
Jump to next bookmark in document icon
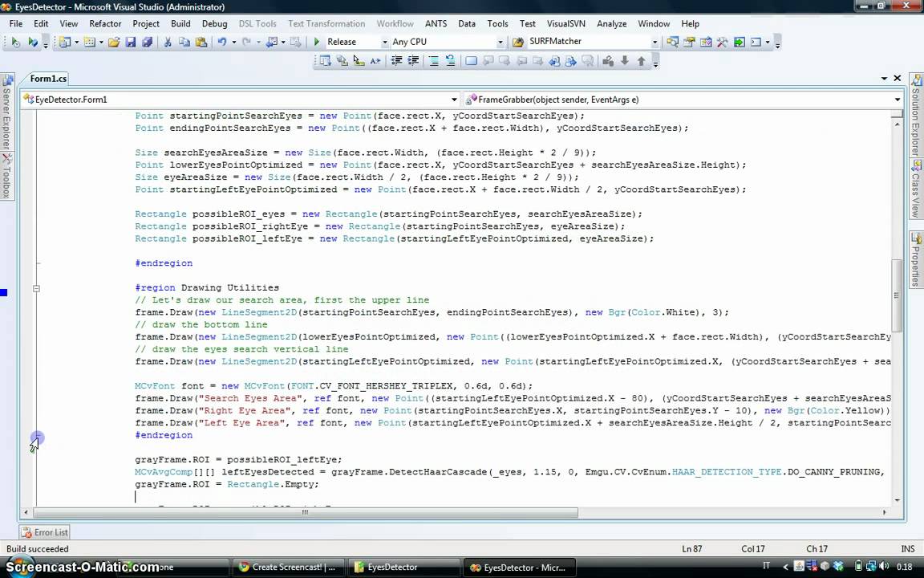tap(570, 60)
